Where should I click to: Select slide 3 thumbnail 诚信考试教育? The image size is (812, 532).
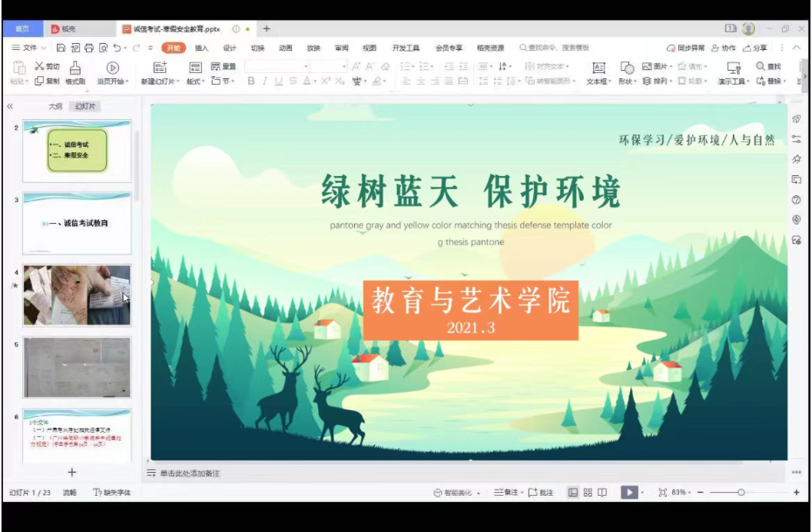pos(77,224)
